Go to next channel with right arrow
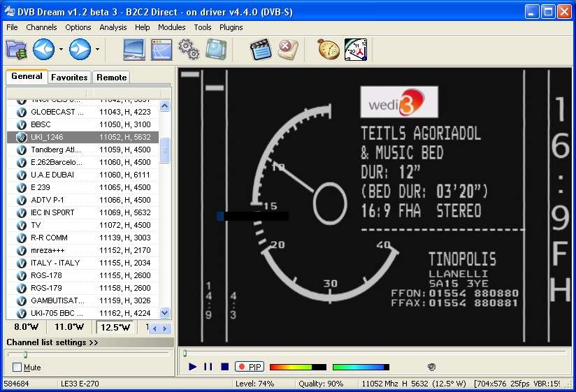 (79, 50)
